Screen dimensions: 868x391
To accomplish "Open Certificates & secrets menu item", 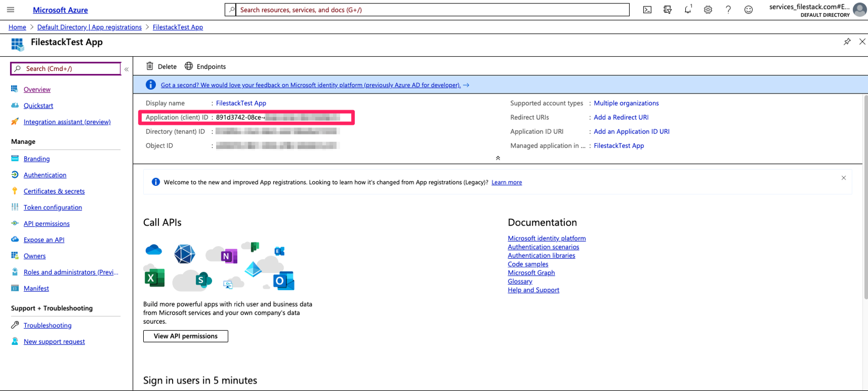I will coord(54,191).
